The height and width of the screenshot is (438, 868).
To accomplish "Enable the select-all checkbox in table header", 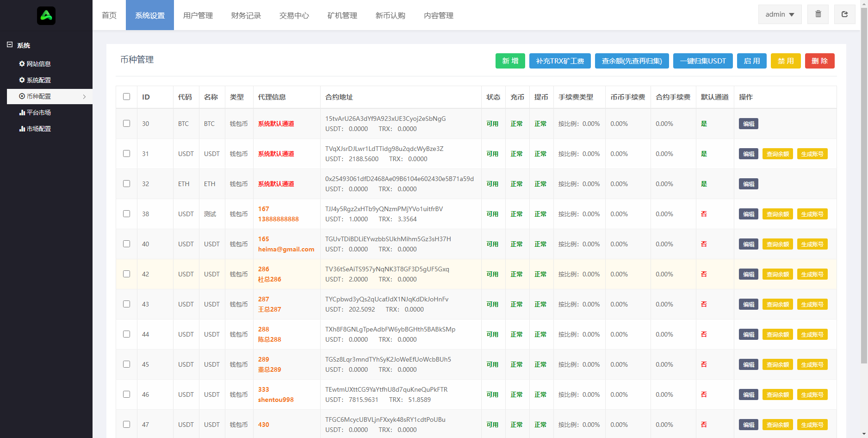I will tap(126, 96).
